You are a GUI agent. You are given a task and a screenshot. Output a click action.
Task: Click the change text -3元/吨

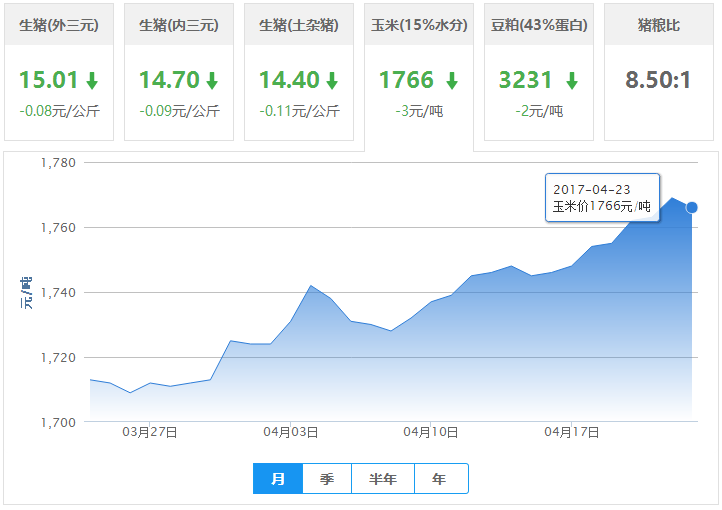tap(419, 111)
